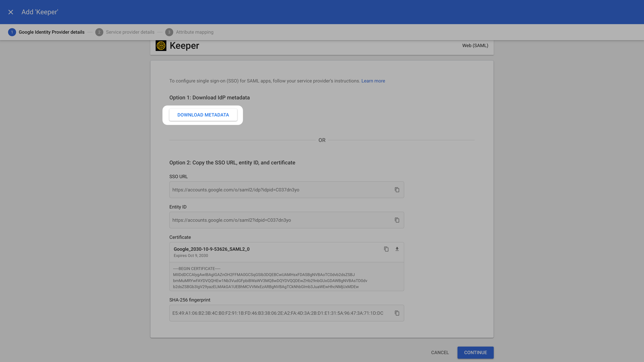Image resolution: width=644 pixels, height=362 pixels.
Task: Click the SHA-256 fingerprint field
Action: [275, 313]
